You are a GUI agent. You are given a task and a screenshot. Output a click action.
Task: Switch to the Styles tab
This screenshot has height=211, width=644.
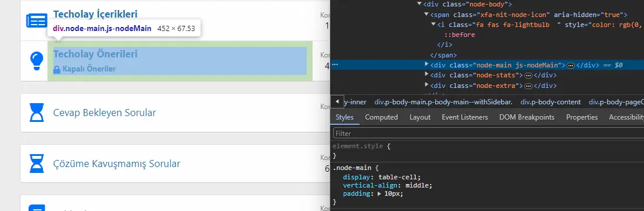coord(345,117)
